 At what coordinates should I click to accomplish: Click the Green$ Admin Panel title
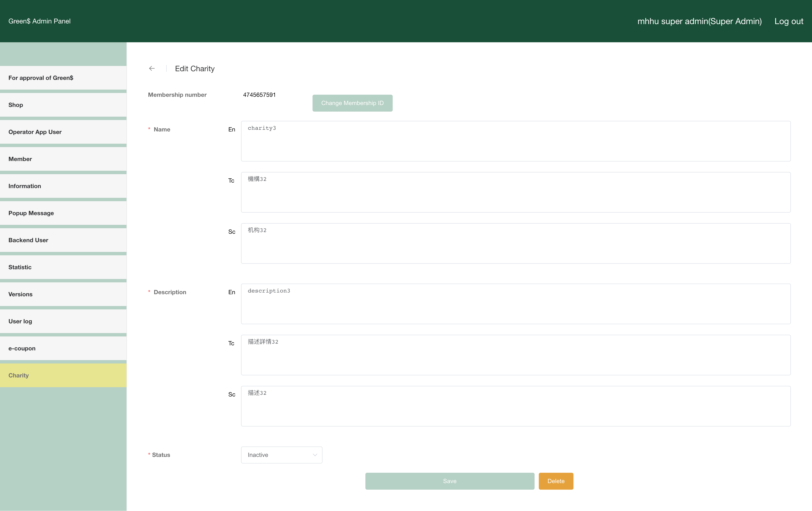pyautogui.click(x=40, y=21)
